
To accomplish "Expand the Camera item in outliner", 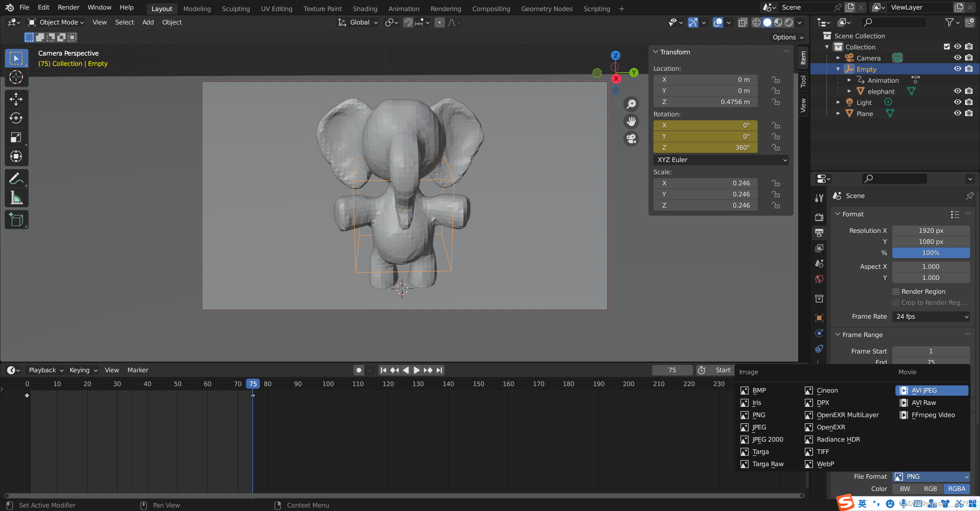I will [x=838, y=58].
